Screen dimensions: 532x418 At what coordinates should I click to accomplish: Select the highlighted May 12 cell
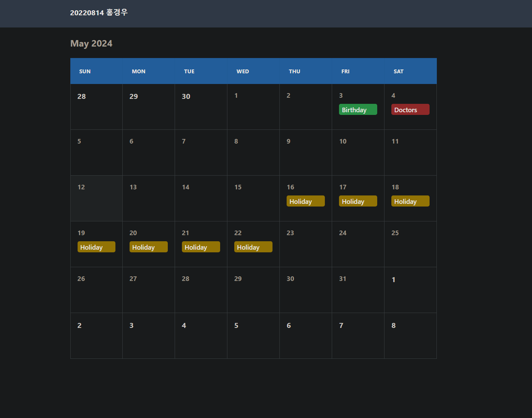click(96, 199)
